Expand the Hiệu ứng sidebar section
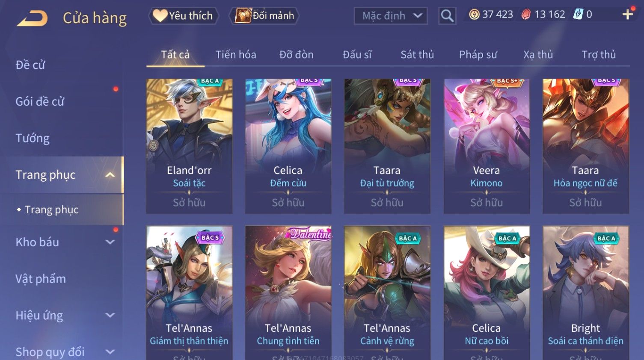Image resolution: width=644 pixels, height=360 pixels. coord(110,316)
